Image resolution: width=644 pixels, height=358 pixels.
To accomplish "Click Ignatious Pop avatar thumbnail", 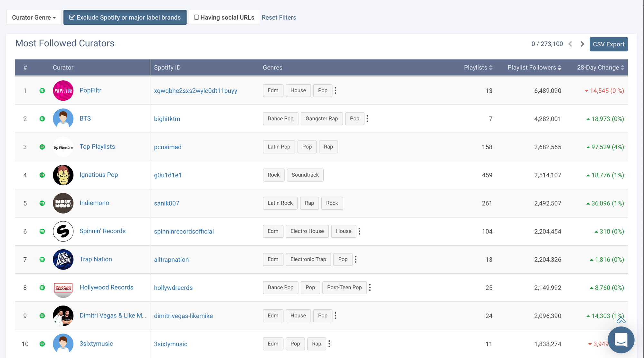I will tap(63, 175).
